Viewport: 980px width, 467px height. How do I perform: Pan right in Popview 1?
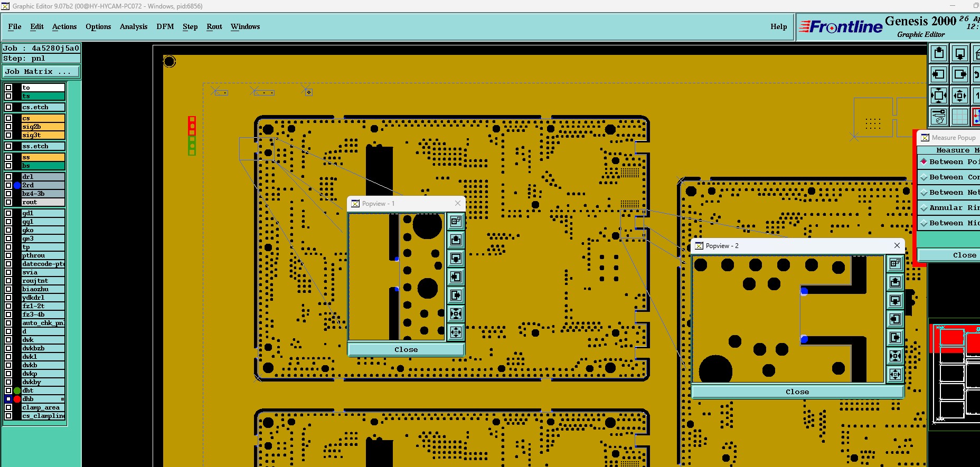(456, 295)
